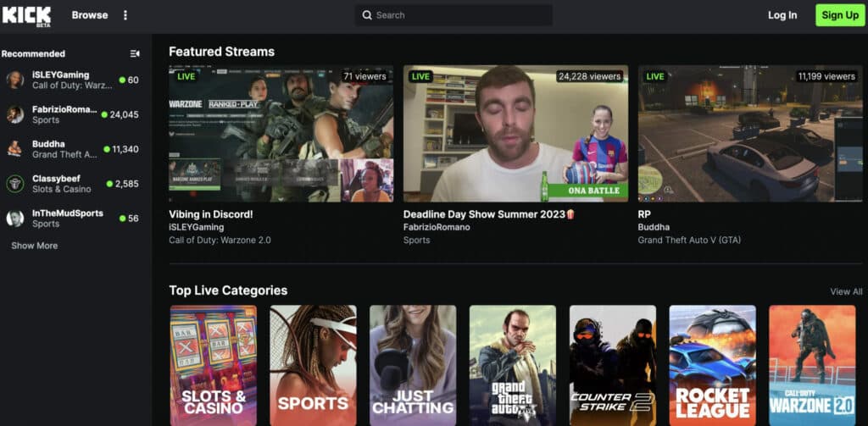The width and height of the screenshot is (868, 426).
Task: Click InTheMudSports's avatar in the sidebar
Action: coord(15,218)
